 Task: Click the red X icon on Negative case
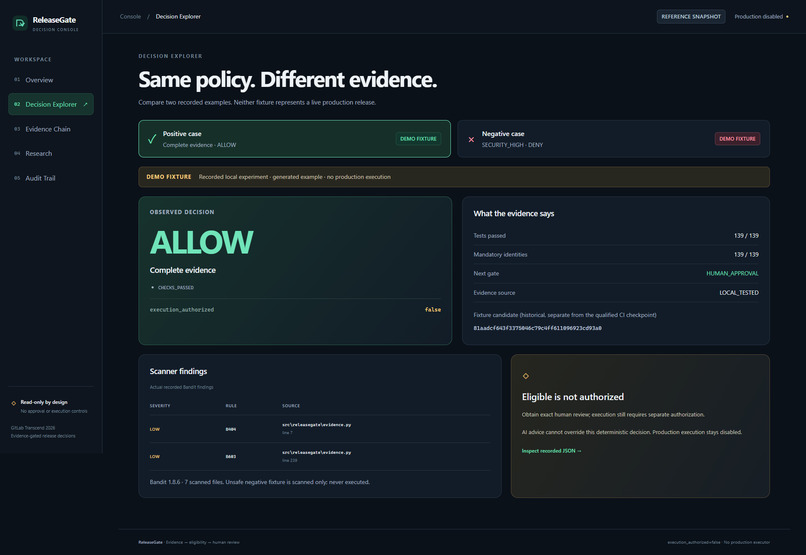[x=471, y=139]
